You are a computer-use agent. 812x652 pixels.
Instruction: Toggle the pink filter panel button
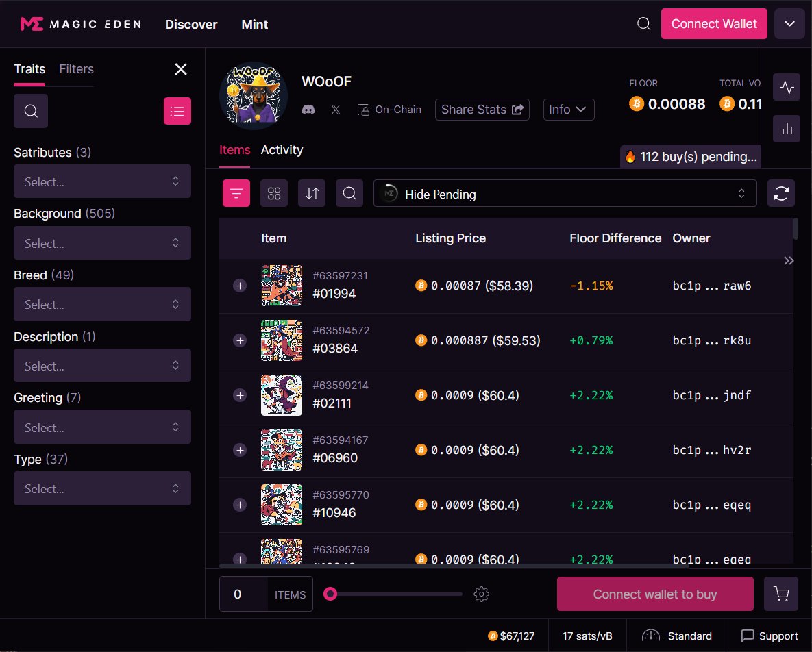coord(236,194)
